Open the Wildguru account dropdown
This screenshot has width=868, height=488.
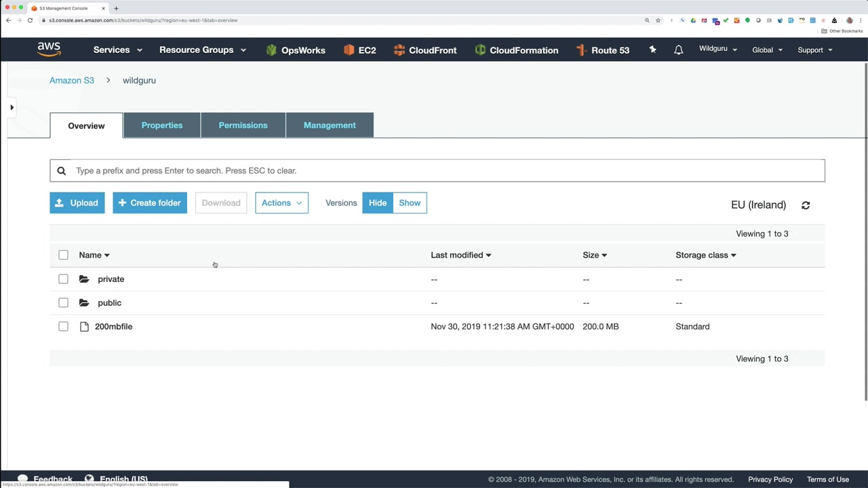point(718,49)
